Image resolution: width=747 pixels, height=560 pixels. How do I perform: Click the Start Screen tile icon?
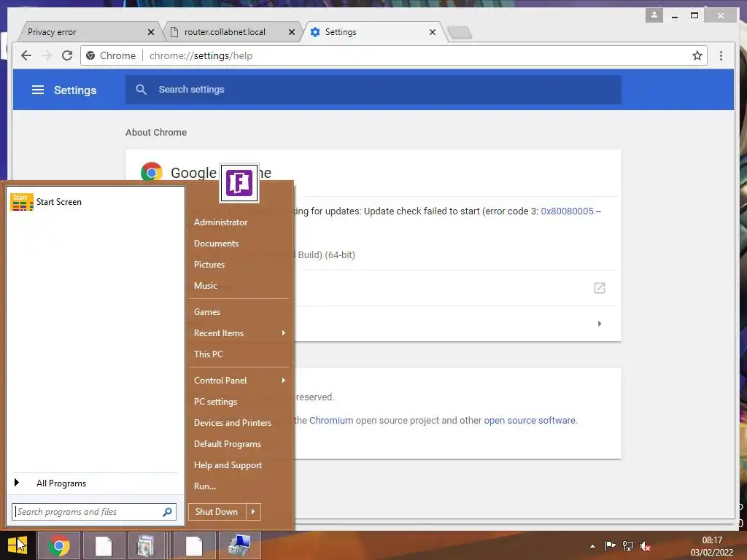click(x=21, y=202)
